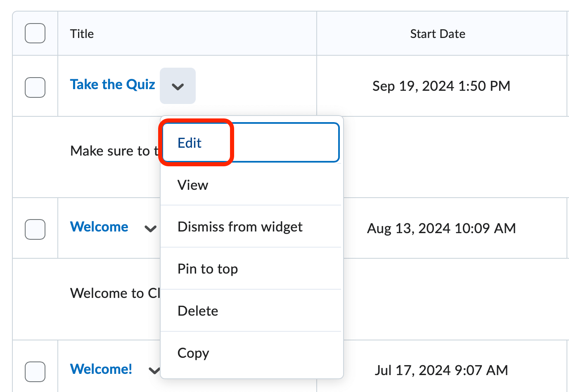Choose View from the context menu
The image size is (569, 392).
[192, 185]
